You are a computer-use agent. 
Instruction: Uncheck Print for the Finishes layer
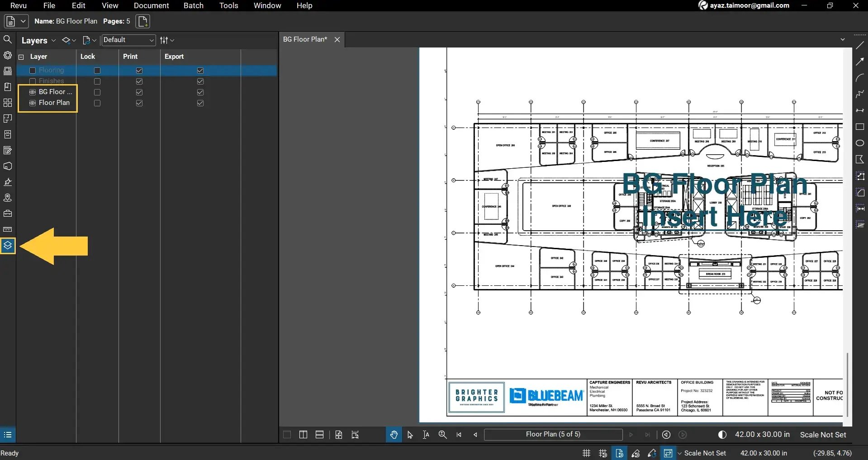(x=138, y=81)
